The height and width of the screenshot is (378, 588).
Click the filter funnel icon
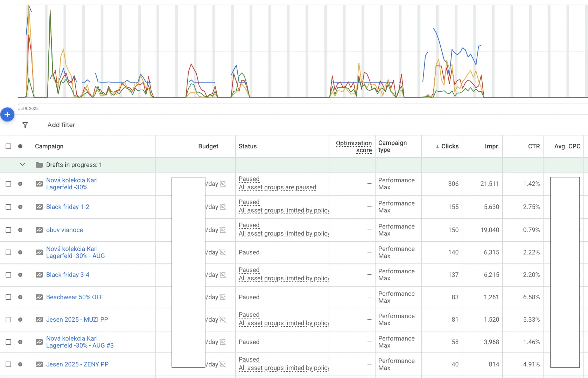(x=25, y=125)
